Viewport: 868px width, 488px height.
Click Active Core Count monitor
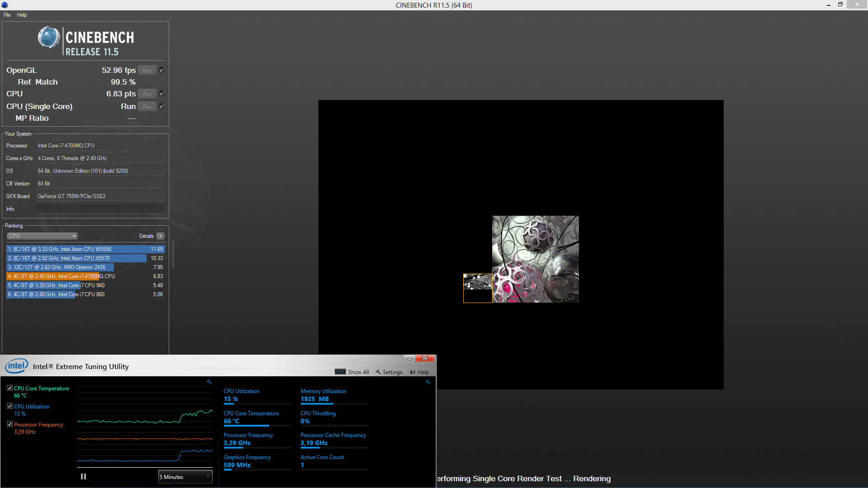[x=334, y=462]
